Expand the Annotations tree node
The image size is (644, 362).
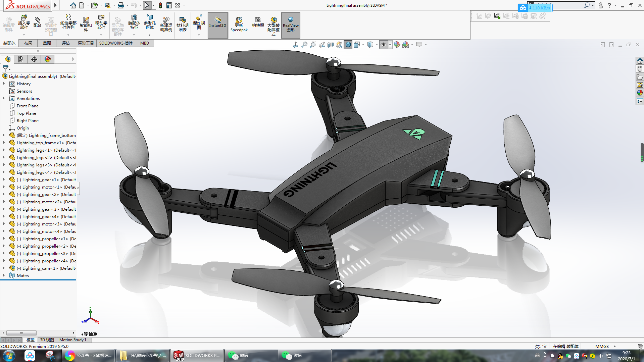coord(4,98)
